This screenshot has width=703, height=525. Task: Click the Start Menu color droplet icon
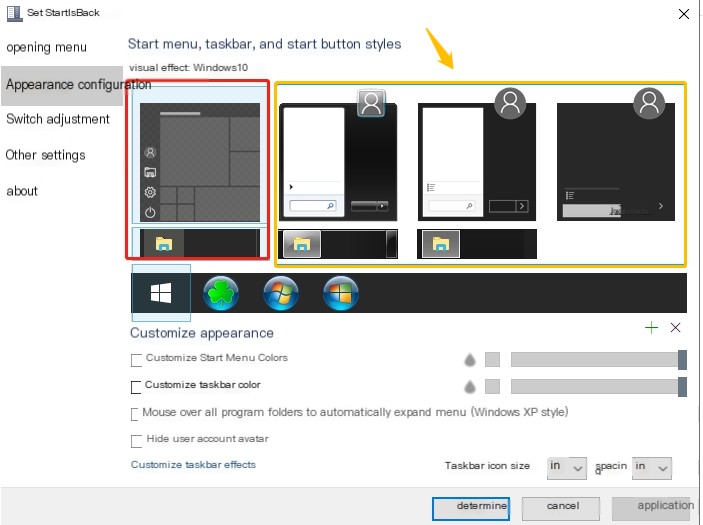(470, 360)
